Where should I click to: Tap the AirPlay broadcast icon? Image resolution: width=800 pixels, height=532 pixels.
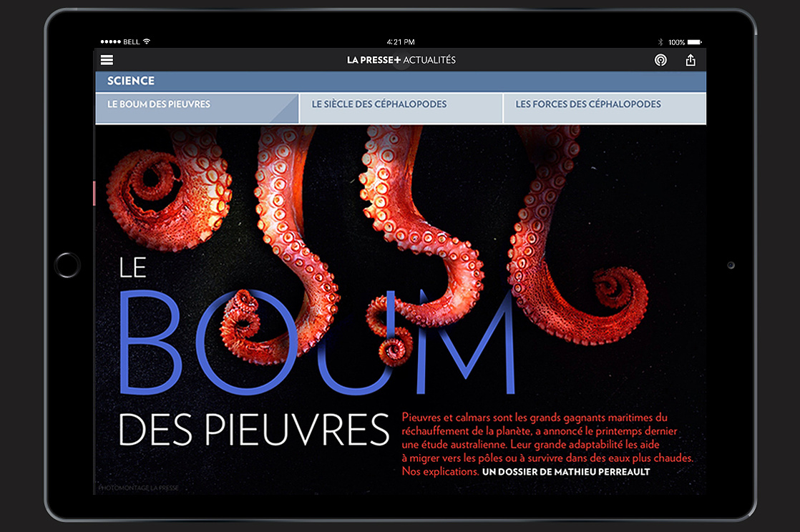pyautogui.click(x=660, y=60)
